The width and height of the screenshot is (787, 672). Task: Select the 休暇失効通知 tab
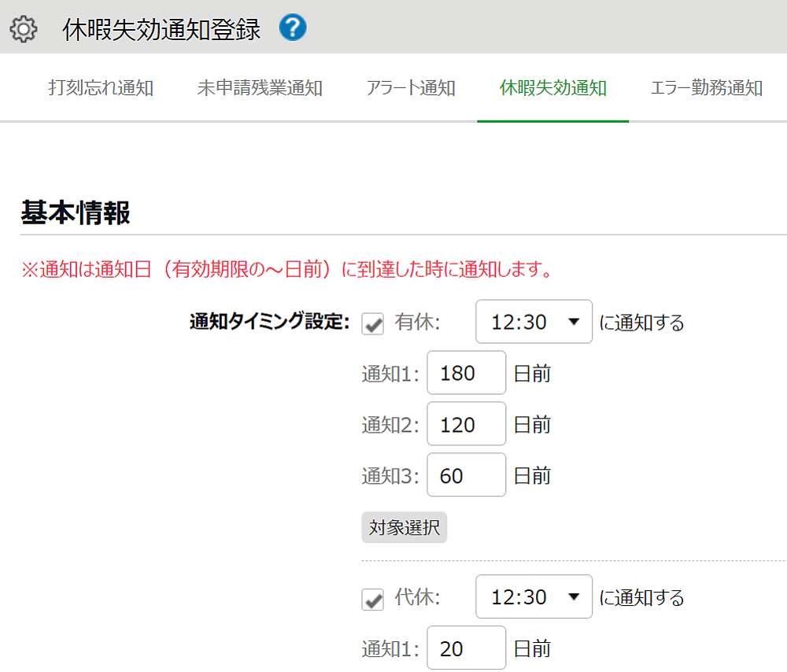click(553, 88)
